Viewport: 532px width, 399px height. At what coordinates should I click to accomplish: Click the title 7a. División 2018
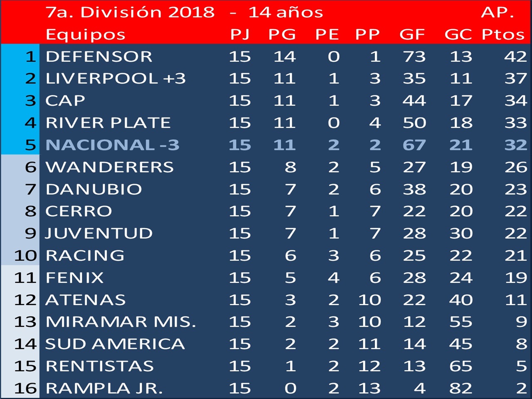[130, 12]
